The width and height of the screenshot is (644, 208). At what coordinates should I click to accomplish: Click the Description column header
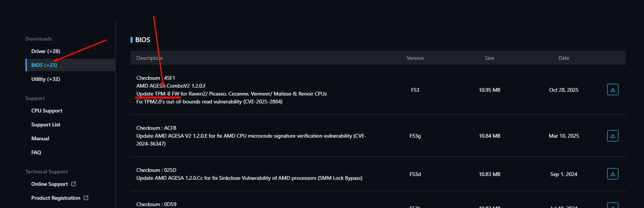coord(149,58)
